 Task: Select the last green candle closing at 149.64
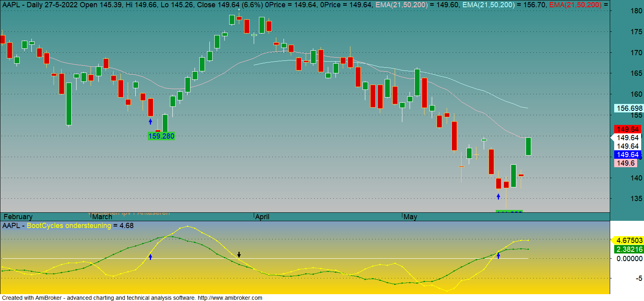point(528,146)
